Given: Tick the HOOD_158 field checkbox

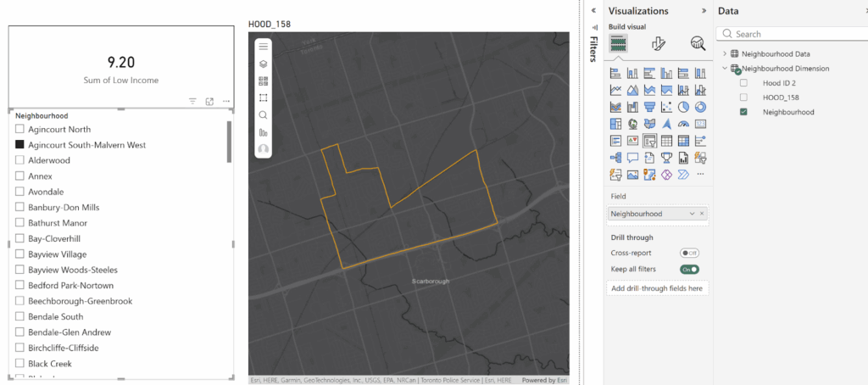Looking at the screenshot, I should point(743,98).
